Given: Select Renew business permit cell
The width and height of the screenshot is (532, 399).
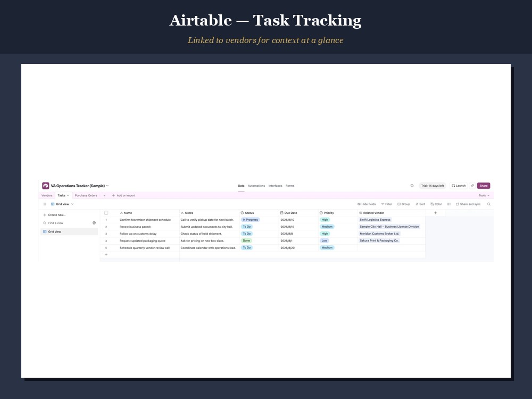Looking at the screenshot, I should tap(146, 227).
